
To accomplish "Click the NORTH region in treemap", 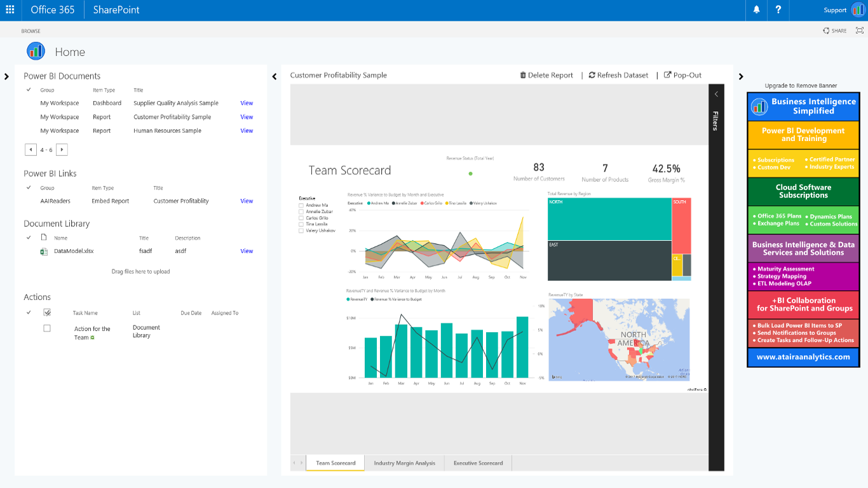I will click(609, 219).
